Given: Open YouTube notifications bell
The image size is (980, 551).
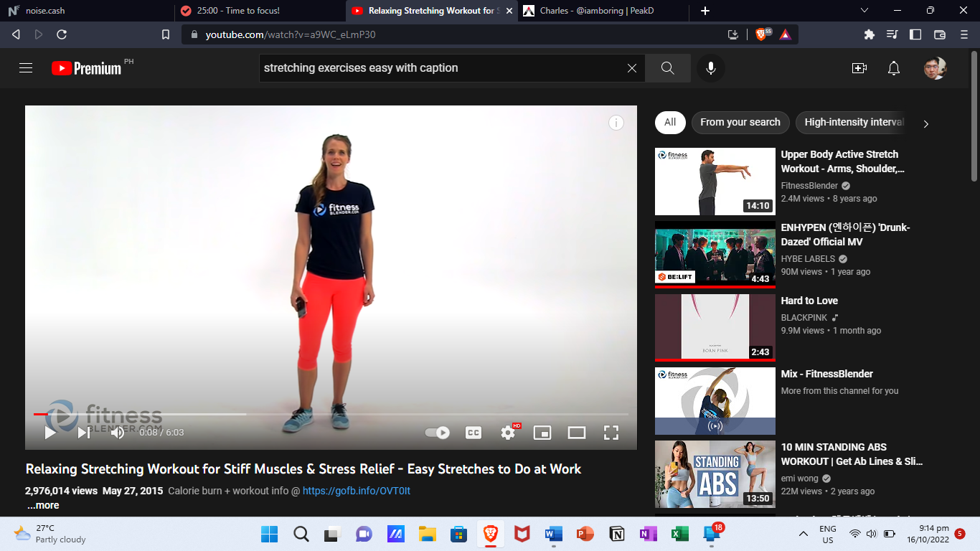Looking at the screenshot, I should (894, 68).
